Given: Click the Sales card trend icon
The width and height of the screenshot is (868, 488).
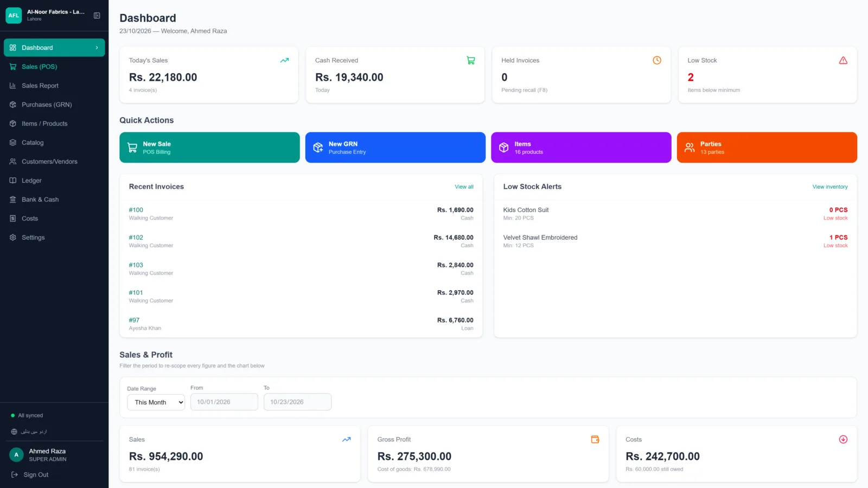Looking at the screenshot, I should click(x=347, y=439).
